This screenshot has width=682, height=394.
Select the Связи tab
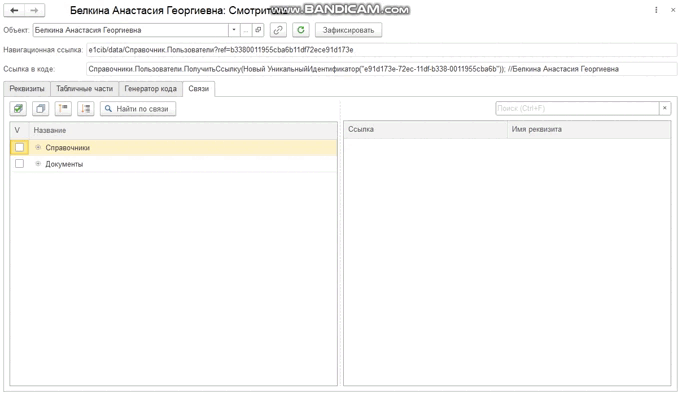(x=199, y=89)
